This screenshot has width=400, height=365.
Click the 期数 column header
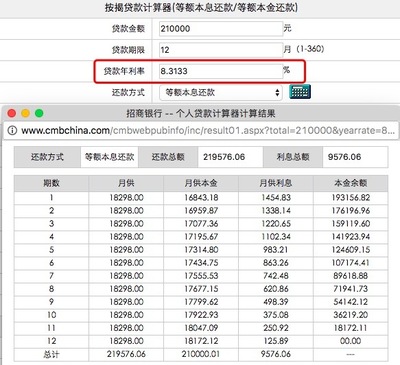click(51, 183)
